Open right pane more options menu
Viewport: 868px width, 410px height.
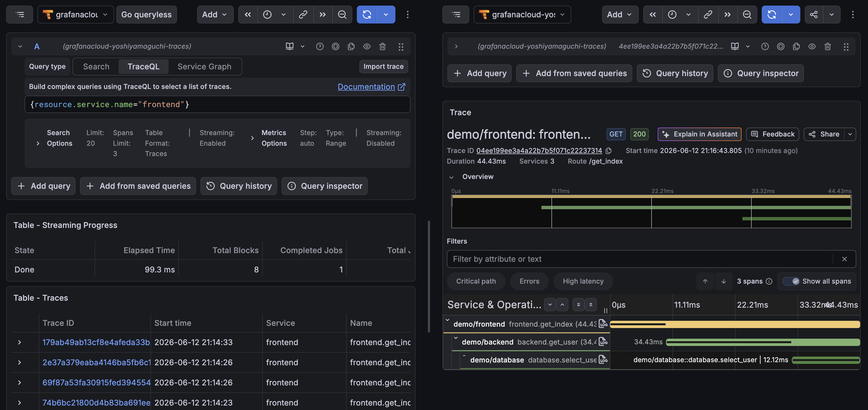pyautogui.click(x=853, y=15)
